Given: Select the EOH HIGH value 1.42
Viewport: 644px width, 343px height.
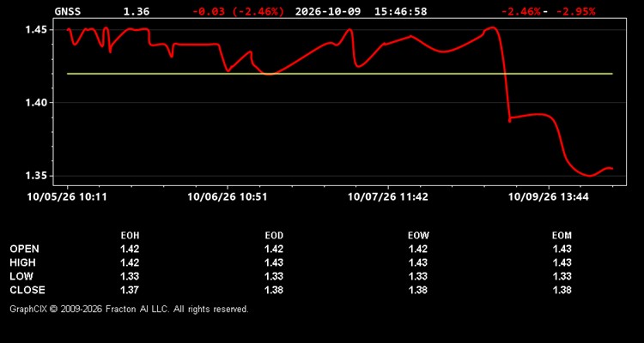Looking at the screenshot, I should [130, 262].
